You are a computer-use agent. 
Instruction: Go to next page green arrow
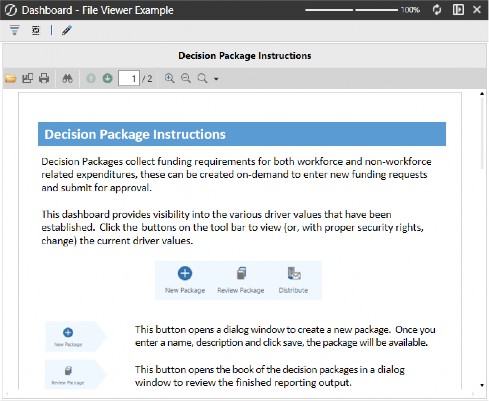pyautogui.click(x=107, y=78)
